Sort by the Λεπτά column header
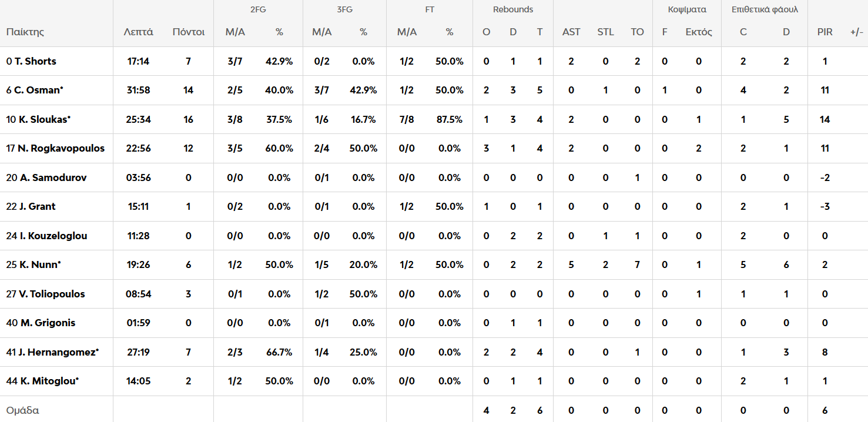This screenshot has width=868, height=422. coord(138,32)
